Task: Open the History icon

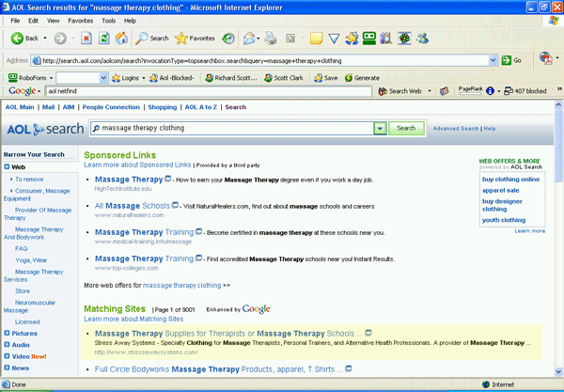Action: [228, 39]
